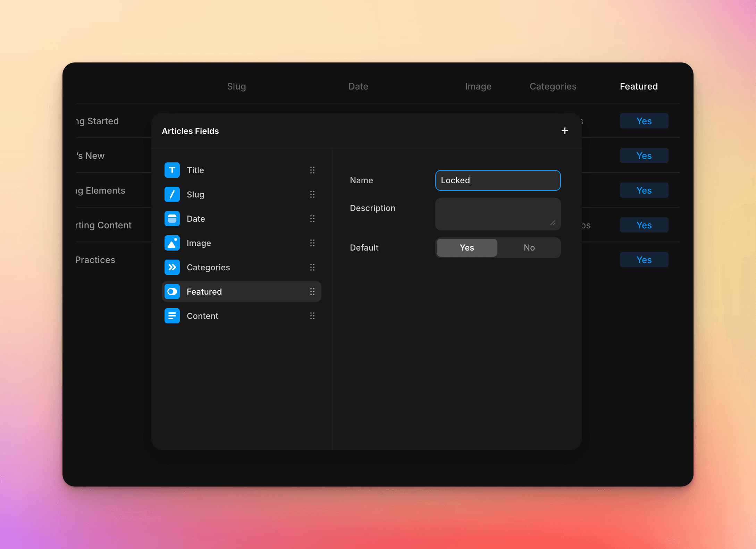Toggle Featured Yes badge for Practices row
The height and width of the screenshot is (549, 756).
pyautogui.click(x=644, y=260)
